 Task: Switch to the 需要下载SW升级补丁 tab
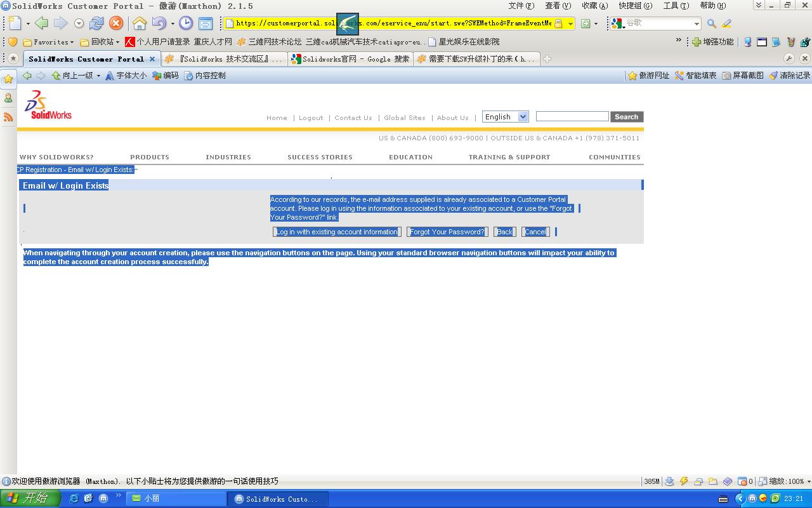coord(476,59)
